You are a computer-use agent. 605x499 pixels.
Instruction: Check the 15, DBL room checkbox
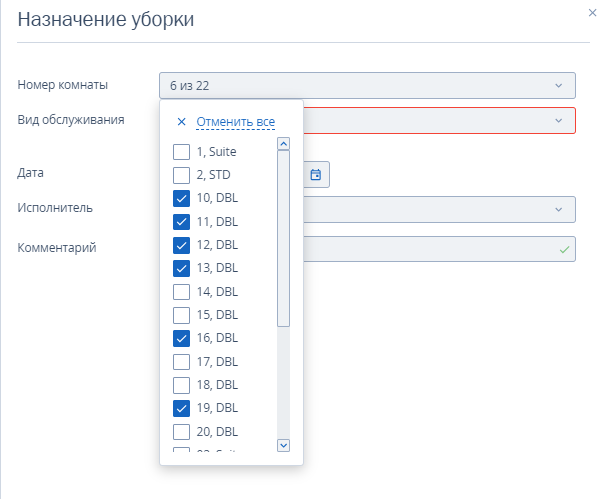point(181,315)
